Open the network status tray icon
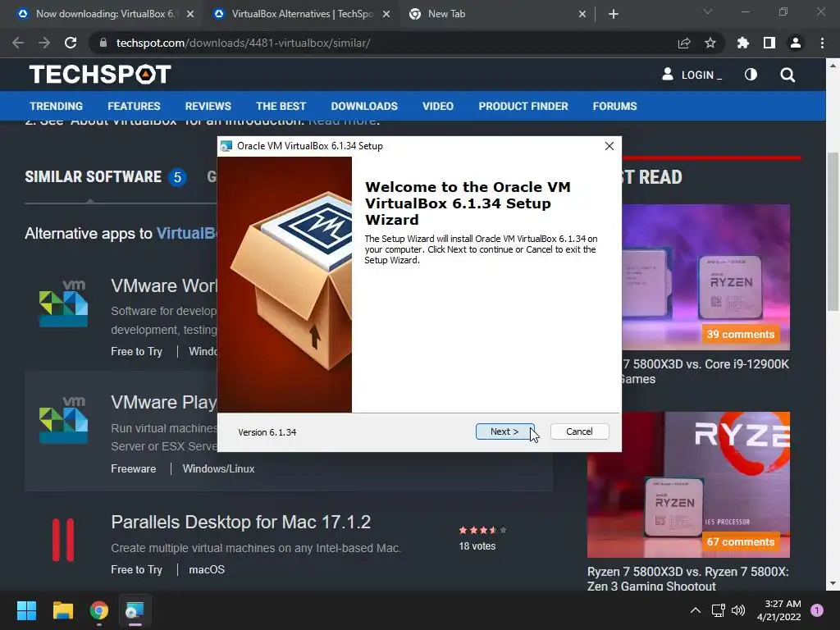Image resolution: width=840 pixels, height=630 pixels. click(x=718, y=610)
